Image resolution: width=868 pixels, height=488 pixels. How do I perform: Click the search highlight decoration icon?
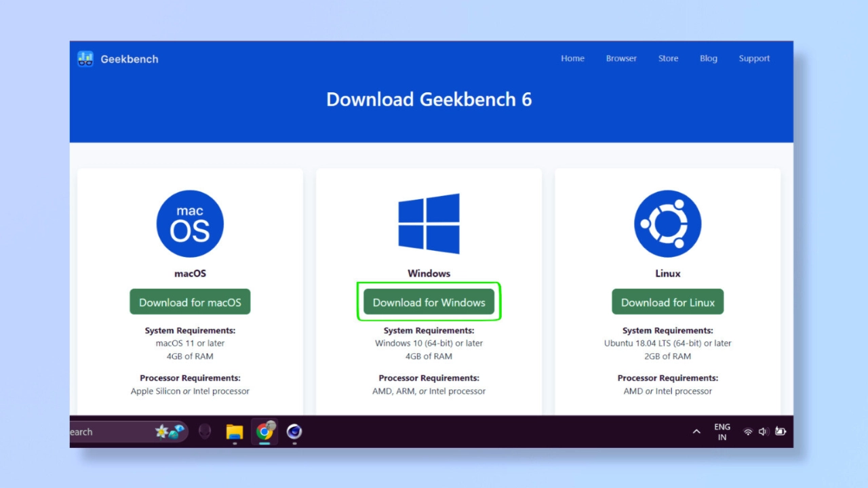point(170,432)
